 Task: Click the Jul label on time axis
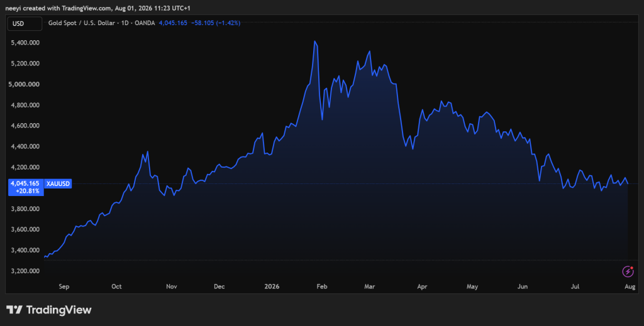coord(575,286)
